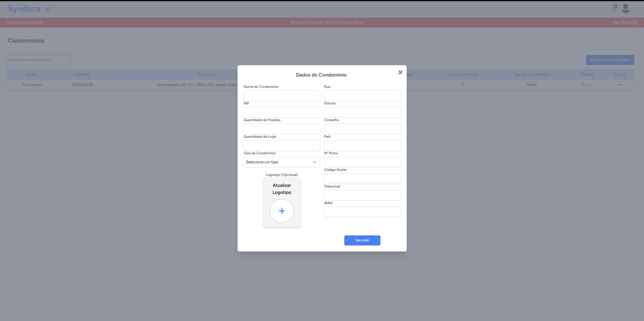644x321 pixels.
Task: Expand the Tipo de Condomínio dropdown
Action: pyautogui.click(x=282, y=162)
